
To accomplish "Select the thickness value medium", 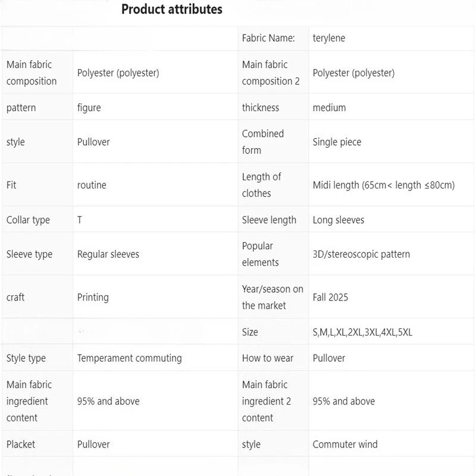I will (329, 108).
